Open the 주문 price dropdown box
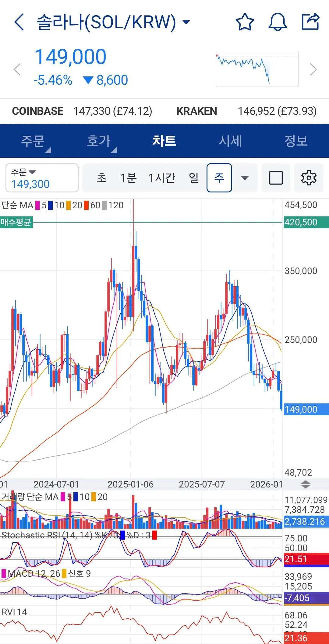 (x=42, y=178)
